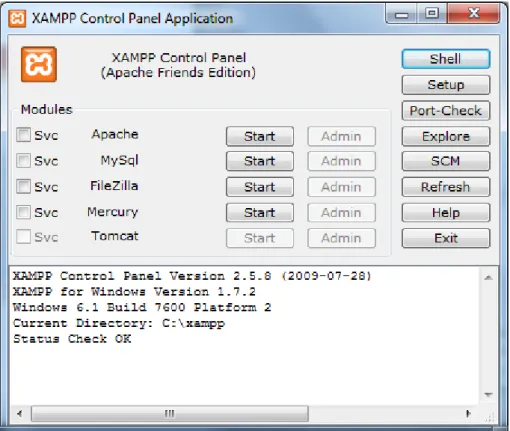The height and width of the screenshot is (431, 510).
Task: Click the Mercury module label
Action: [x=113, y=212]
